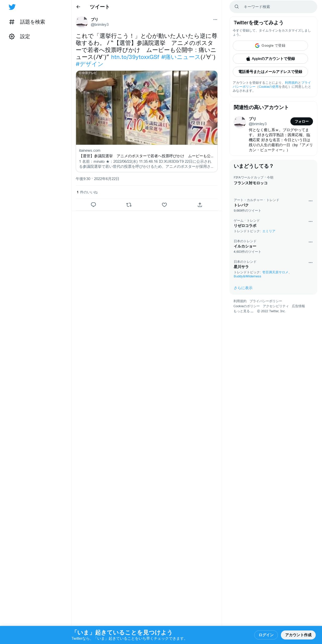Click さらに表示 show more
The height and width of the screenshot is (644, 322).
(243, 288)
